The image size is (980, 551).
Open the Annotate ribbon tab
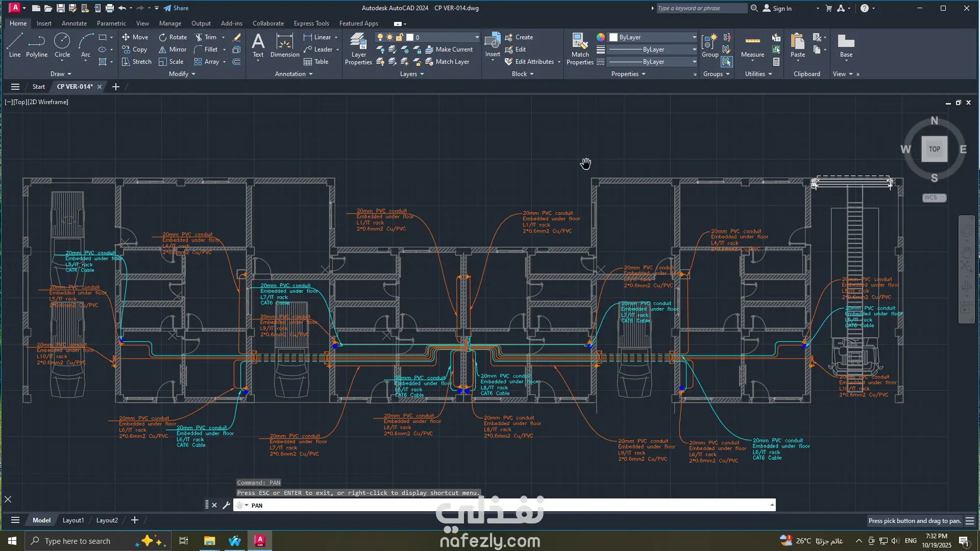[x=74, y=23]
